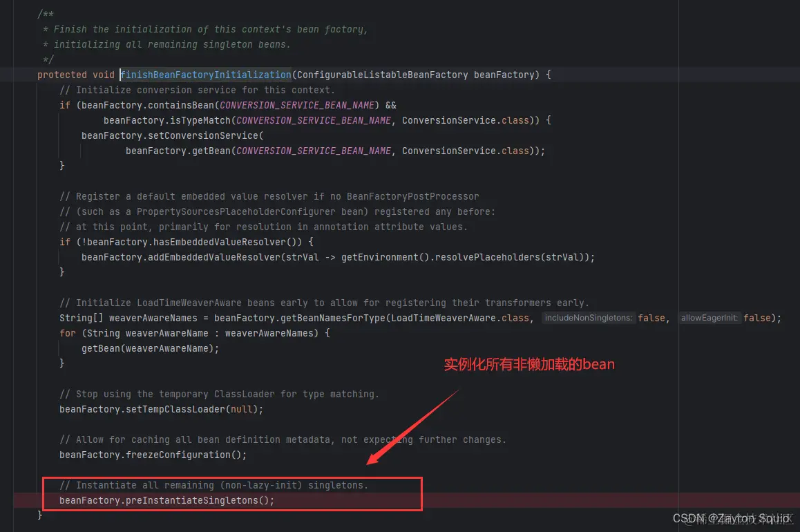Click CONVERSION_SERVICE_BEAN_NAME inside the containsBean call
Screen dimensions: 800x532
click(297, 106)
